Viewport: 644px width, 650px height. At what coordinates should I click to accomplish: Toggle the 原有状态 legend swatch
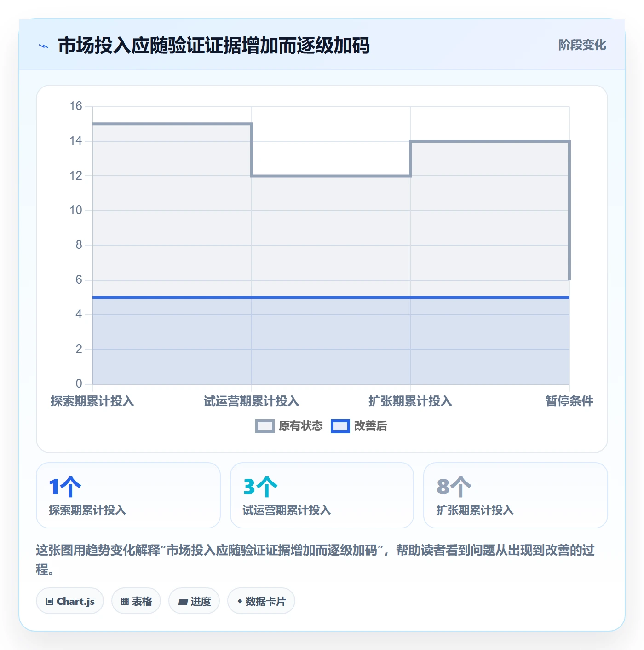tap(265, 426)
